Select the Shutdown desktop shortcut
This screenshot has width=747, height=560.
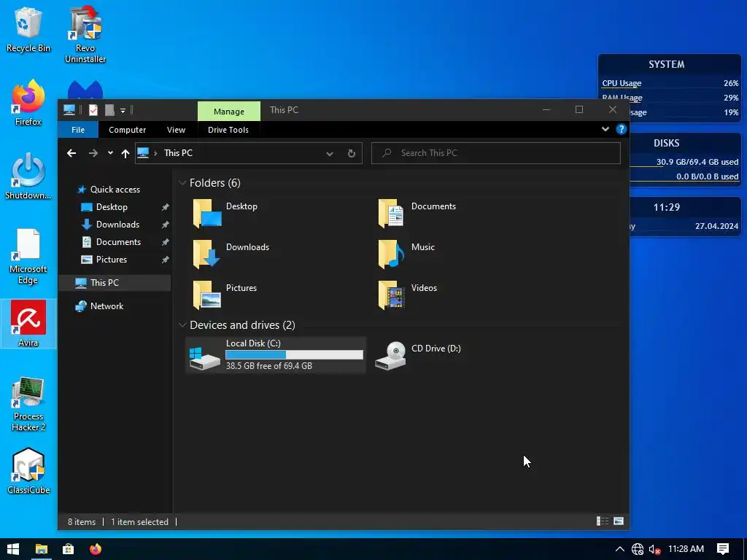28,176
